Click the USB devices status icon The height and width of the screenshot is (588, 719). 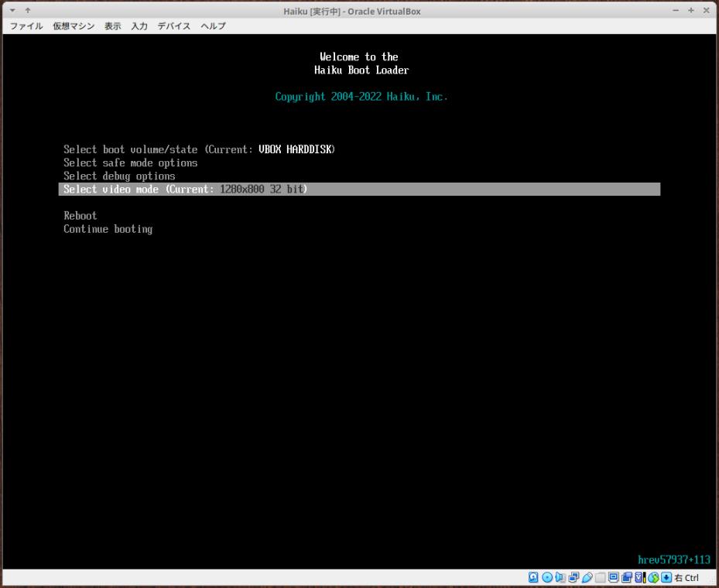tap(587, 577)
